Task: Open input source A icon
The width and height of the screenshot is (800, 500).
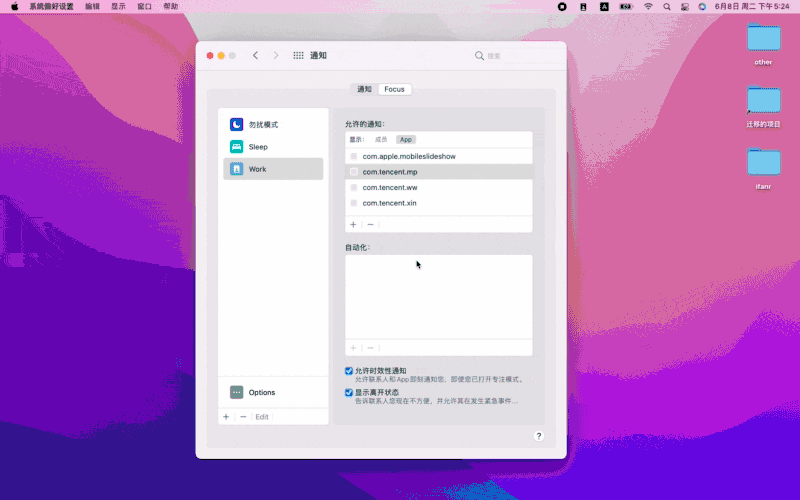Action: pos(604,7)
